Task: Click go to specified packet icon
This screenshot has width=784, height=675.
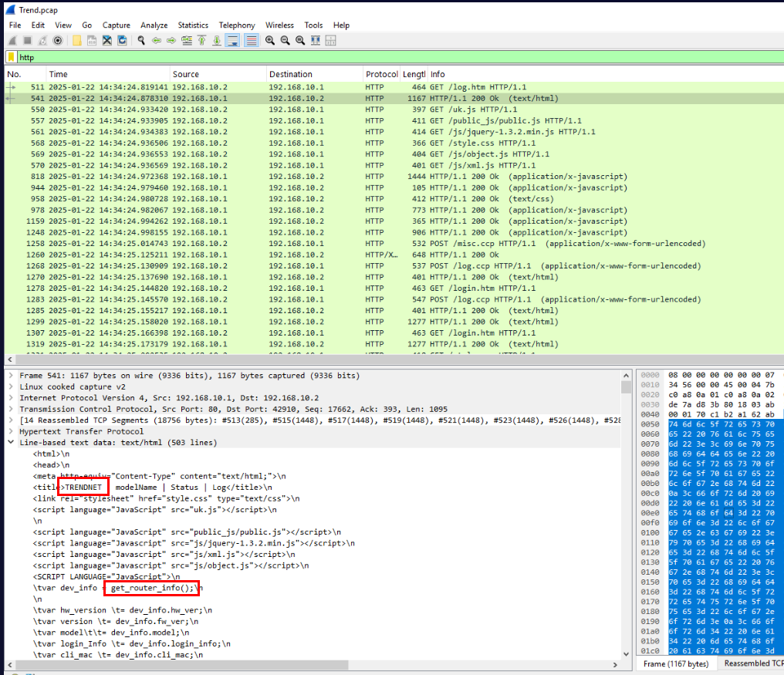Action: click(x=187, y=40)
